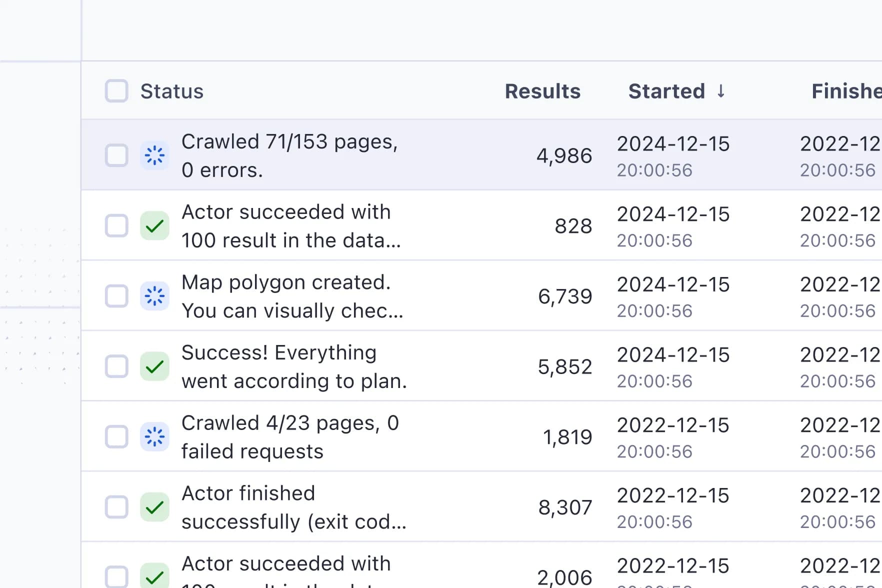Click spinner icon beside Crawled 4/23 pages

click(x=154, y=436)
